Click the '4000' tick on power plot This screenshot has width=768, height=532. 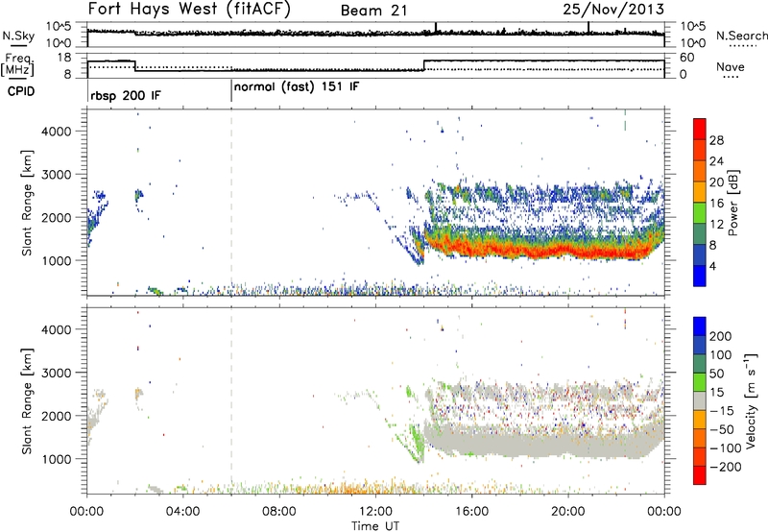tap(57, 131)
